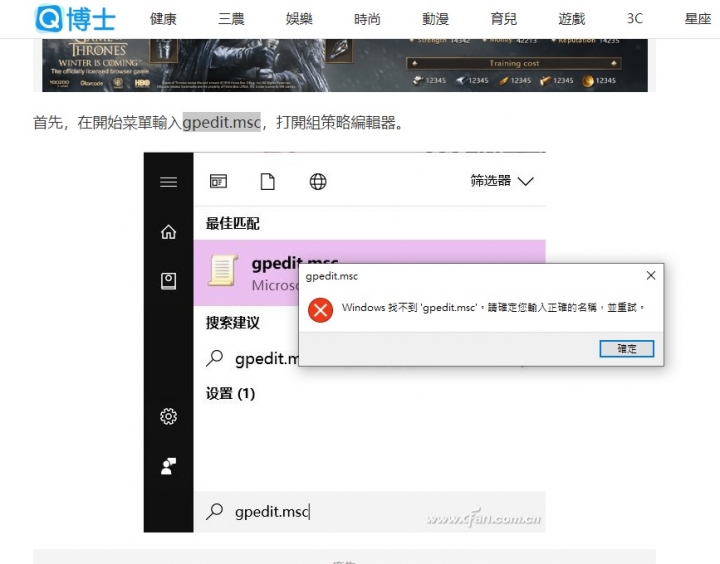Go to the 娛樂 section

pos(299,19)
